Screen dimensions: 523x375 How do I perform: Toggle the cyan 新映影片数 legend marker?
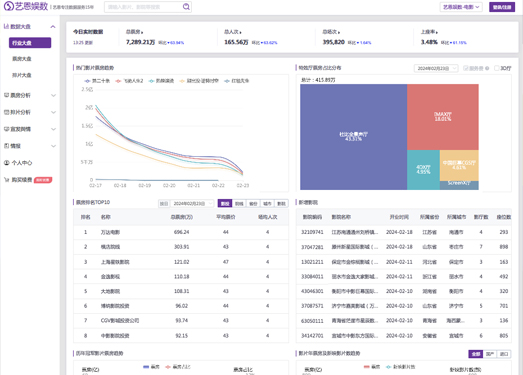[389, 367]
